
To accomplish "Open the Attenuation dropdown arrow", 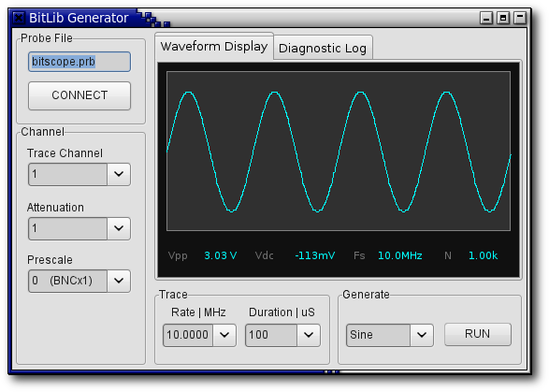I will [x=119, y=228].
